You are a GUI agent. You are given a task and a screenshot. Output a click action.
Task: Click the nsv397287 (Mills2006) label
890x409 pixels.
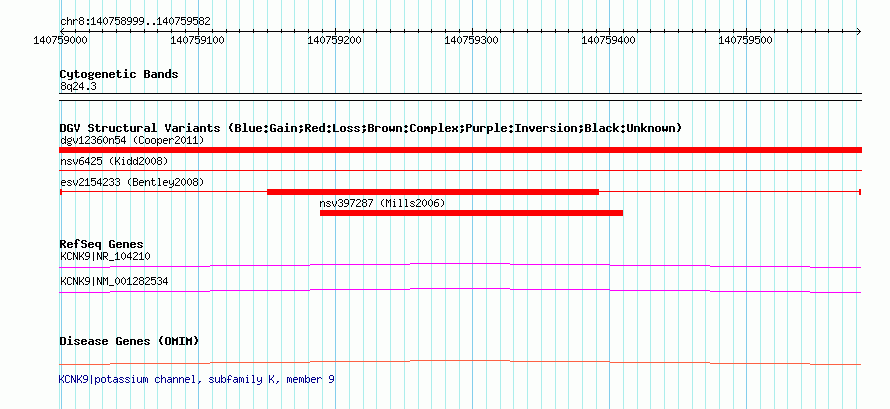[x=383, y=203]
